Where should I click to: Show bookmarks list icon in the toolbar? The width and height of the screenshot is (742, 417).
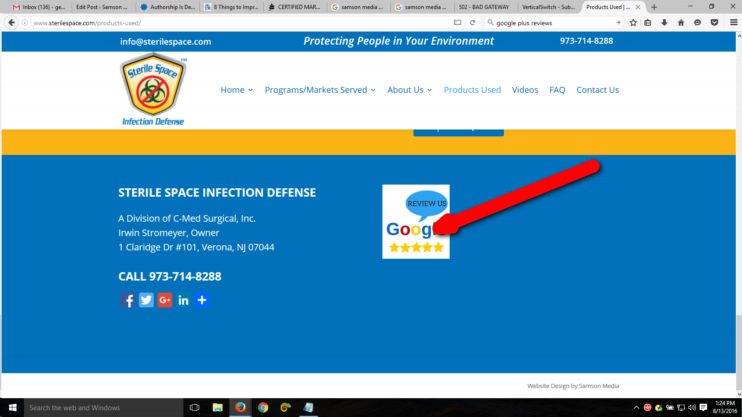pyautogui.click(x=648, y=23)
